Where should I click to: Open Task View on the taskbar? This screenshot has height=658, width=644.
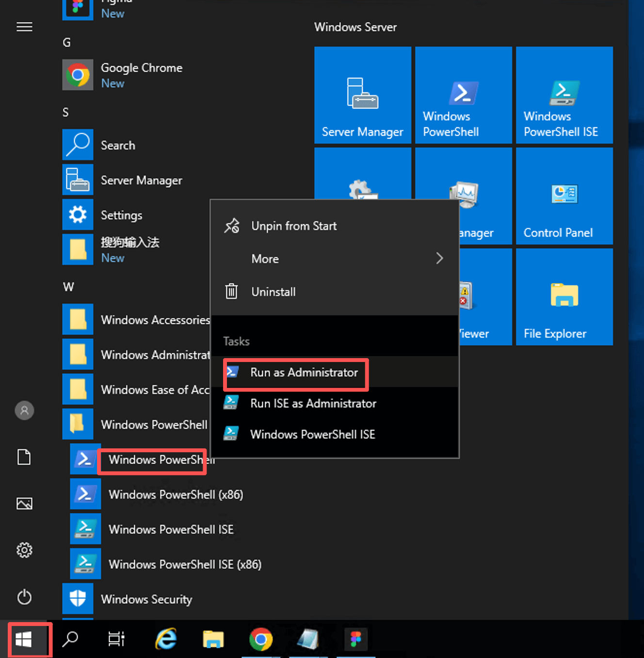click(116, 640)
